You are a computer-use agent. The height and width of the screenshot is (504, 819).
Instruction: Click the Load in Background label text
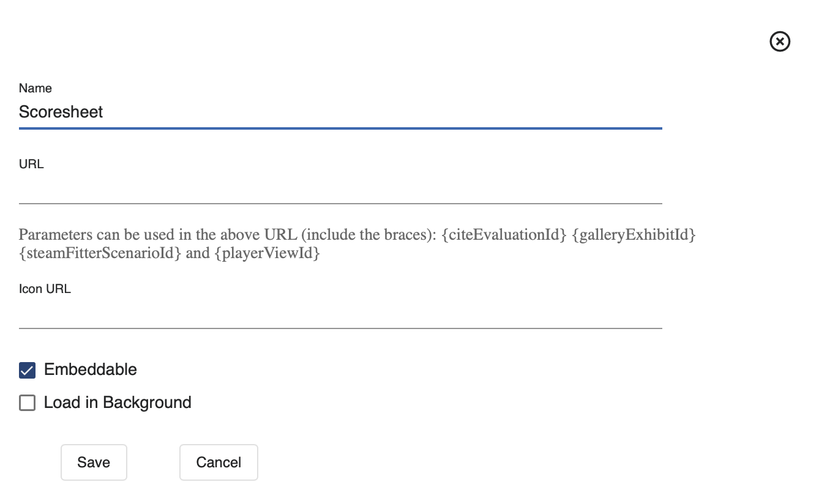coord(118,402)
